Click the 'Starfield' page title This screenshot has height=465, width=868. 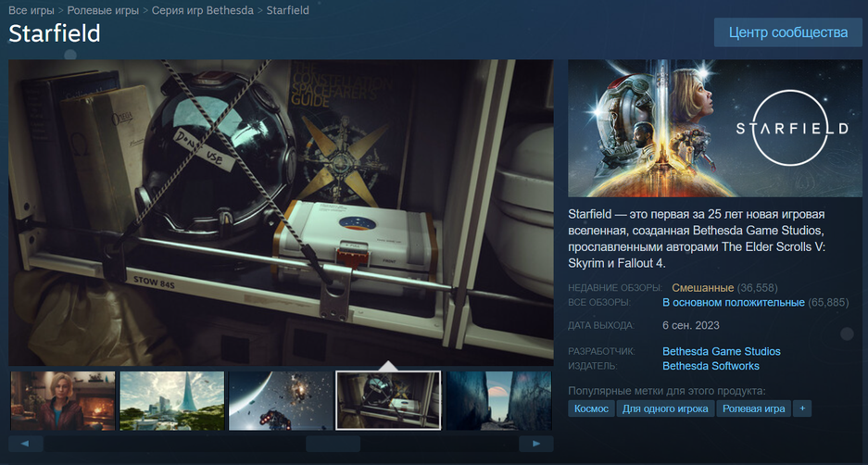pos(55,33)
